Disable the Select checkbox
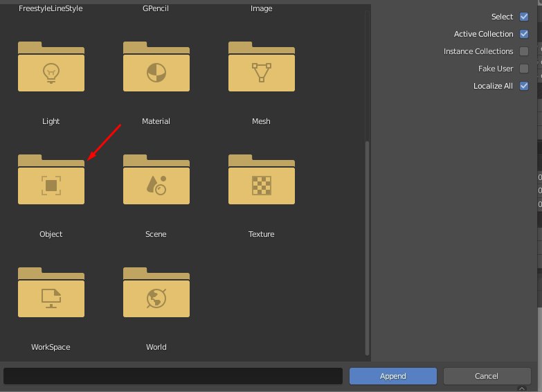This screenshot has width=542, height=392. [524, 17]
